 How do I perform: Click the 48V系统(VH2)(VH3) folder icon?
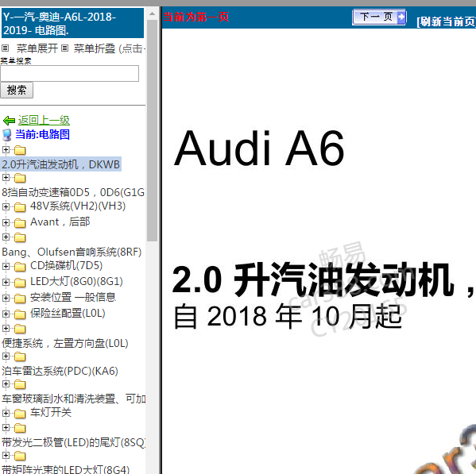(20, 207)
